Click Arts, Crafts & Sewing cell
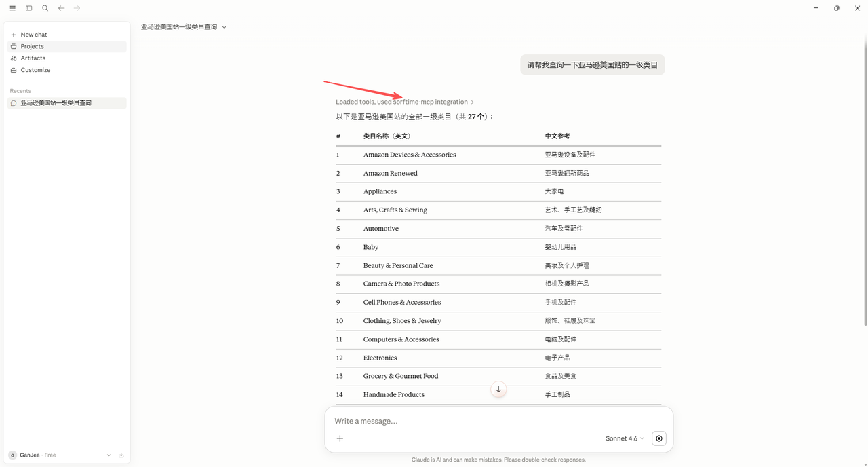This screenshot has height=467, width=868. (x=395, y=210)
